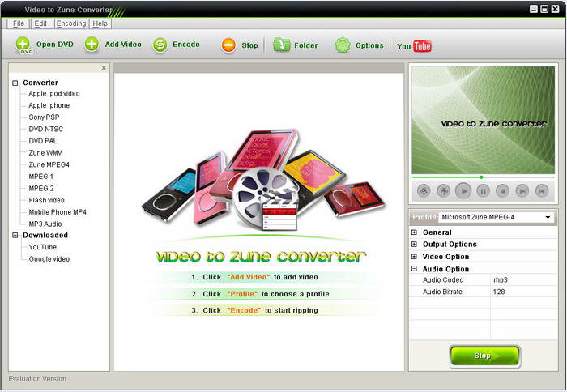Image resolution: width=567 pixels, height=392 pixels.
Task: Click the "Add Video" instruction text
Action: point(249,277)
